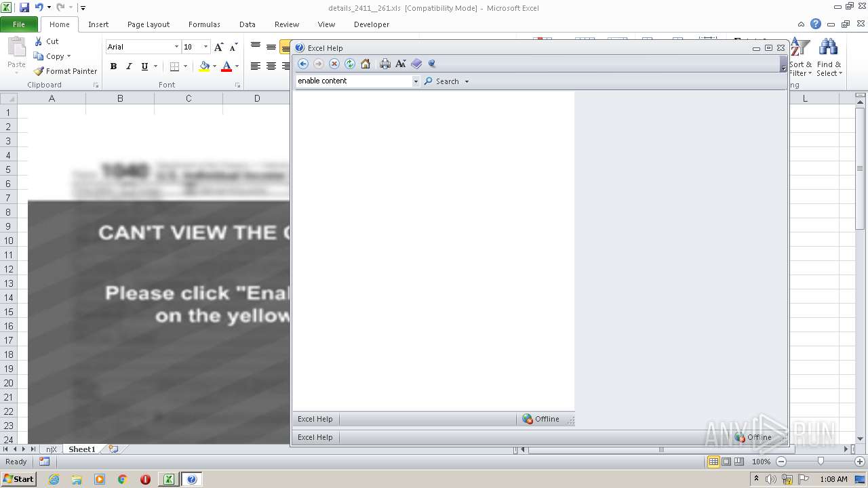The width and height of the screenshot is (868, 488).
Task: Decrease the font size
Action: point(233,47)
